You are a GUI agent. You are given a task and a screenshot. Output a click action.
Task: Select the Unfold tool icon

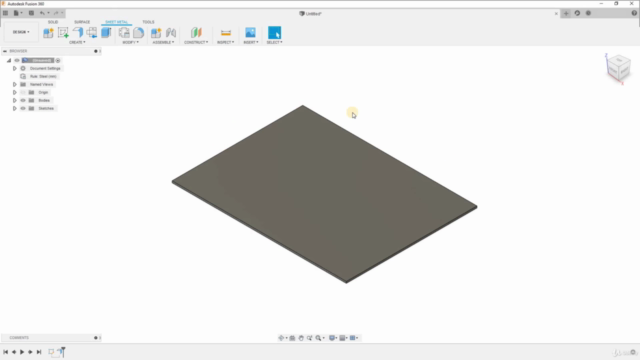pos(92,33)
